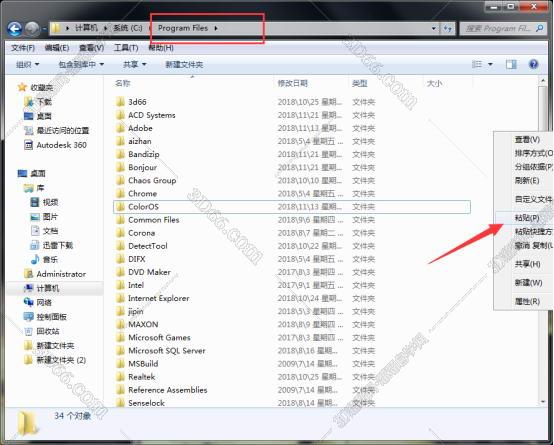
Task: Toggle the preview pane icon
Action: click(x=511, y=64)
